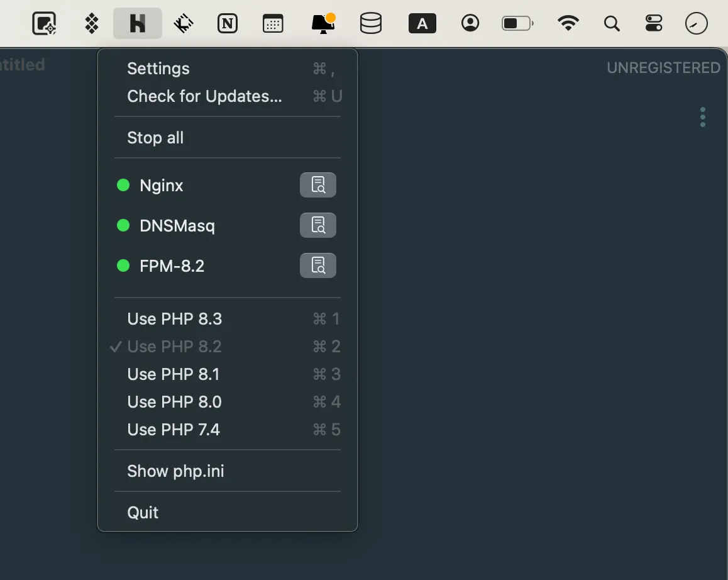728x580 pixels.
Task: Expand the Wi-Fi status menu
Action: [568, 24]
